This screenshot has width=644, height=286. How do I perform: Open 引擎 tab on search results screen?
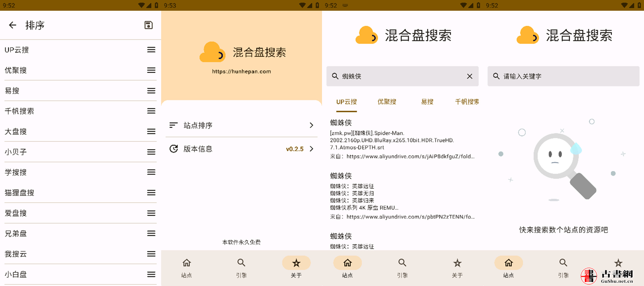[x=402, y=268]
